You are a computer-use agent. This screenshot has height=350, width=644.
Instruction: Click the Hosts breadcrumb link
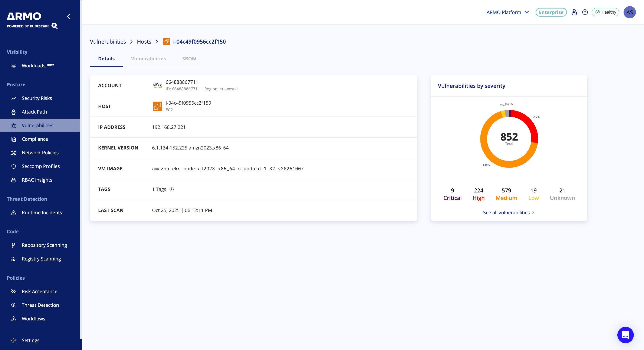coord(144,42)
